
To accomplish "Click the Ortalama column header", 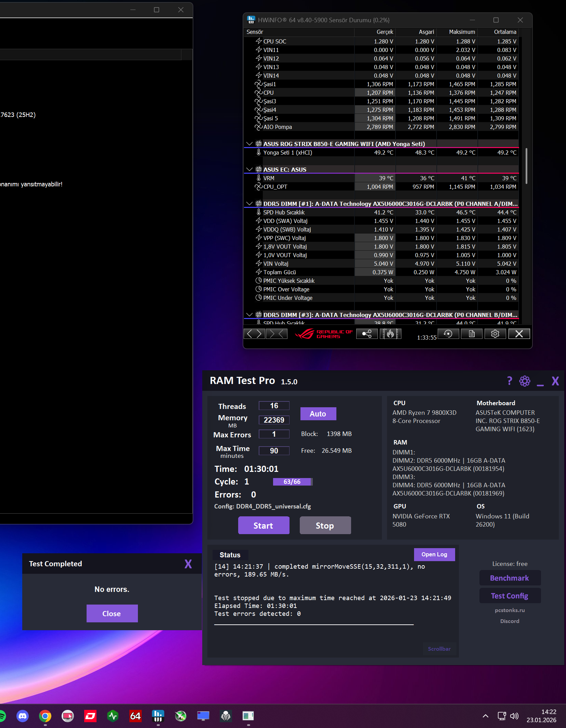I will click(x=498, y=32).
